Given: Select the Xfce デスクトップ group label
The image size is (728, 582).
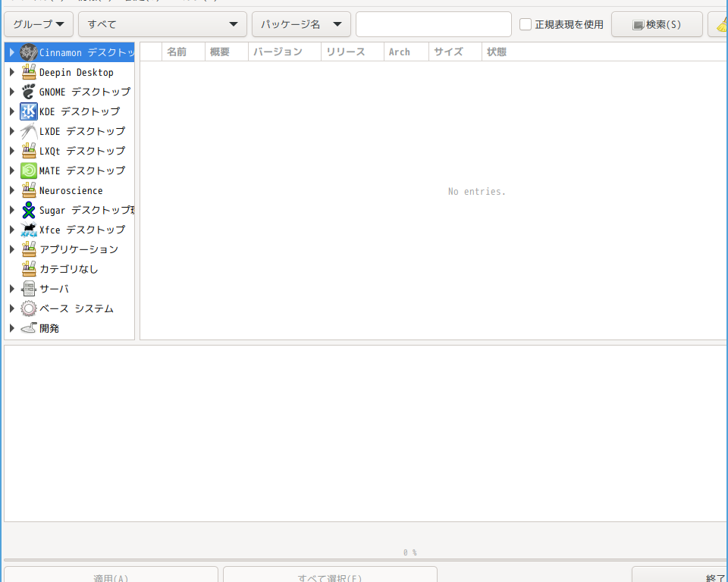Looking at the screenshot, I should (82, 230).
